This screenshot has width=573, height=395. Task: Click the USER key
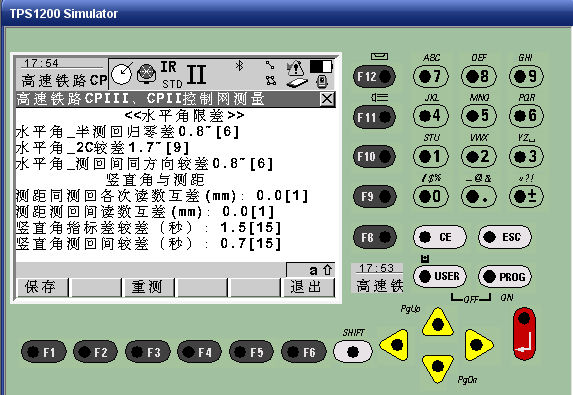(x=440, y=276)
